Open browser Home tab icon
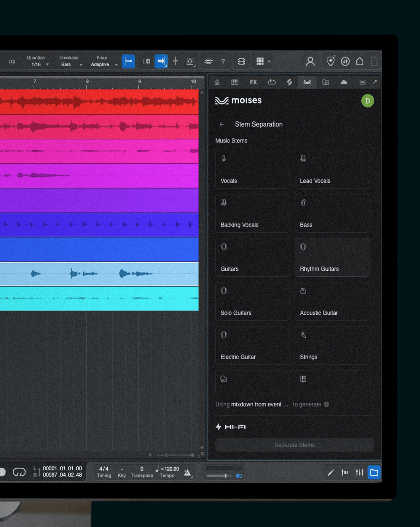Viewport: 420px width, 527px height. click(x=217, y=82)
